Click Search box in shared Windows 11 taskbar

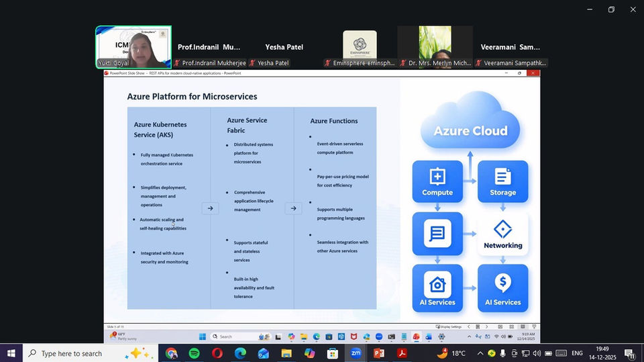coord(240,336)
